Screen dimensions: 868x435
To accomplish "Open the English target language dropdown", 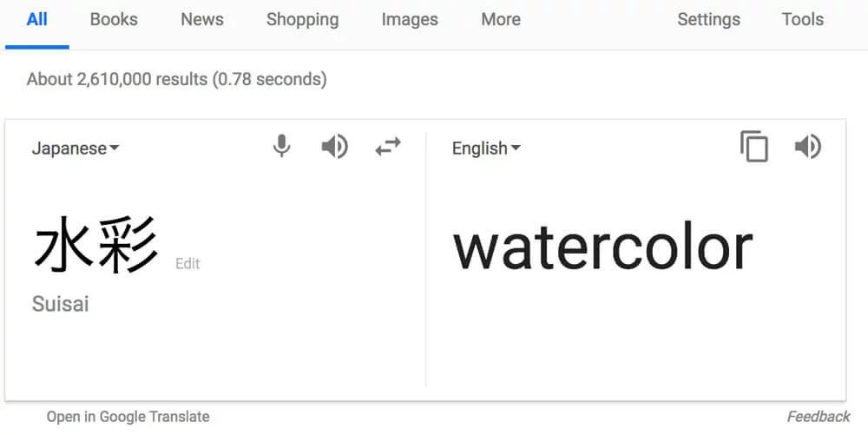I will (x=486, y=148).
